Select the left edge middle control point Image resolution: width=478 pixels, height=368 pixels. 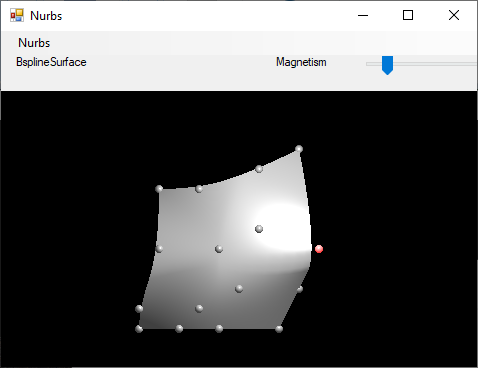(x=159, y=249)
